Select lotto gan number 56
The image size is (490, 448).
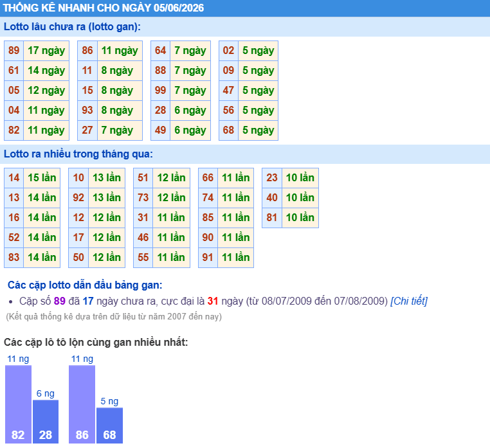(x=228, y=111)
